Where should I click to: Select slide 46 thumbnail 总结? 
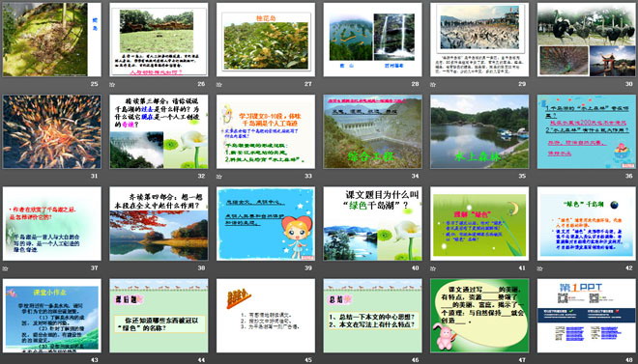[373, 316]
